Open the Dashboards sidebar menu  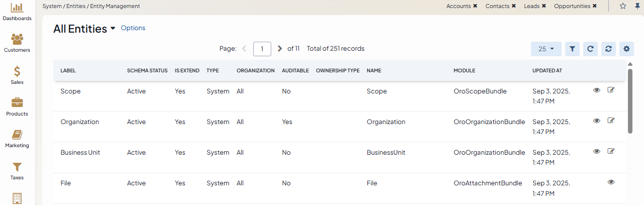pos(17,12)
